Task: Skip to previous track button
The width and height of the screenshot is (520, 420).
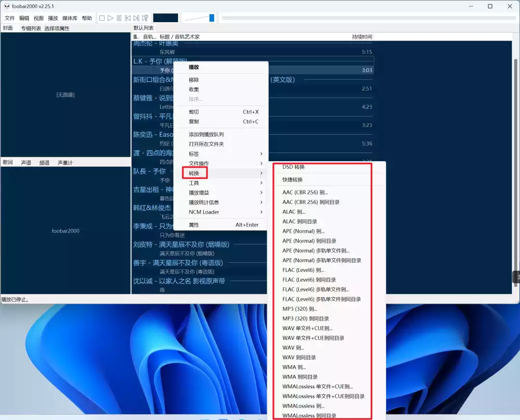Action: 128,18
